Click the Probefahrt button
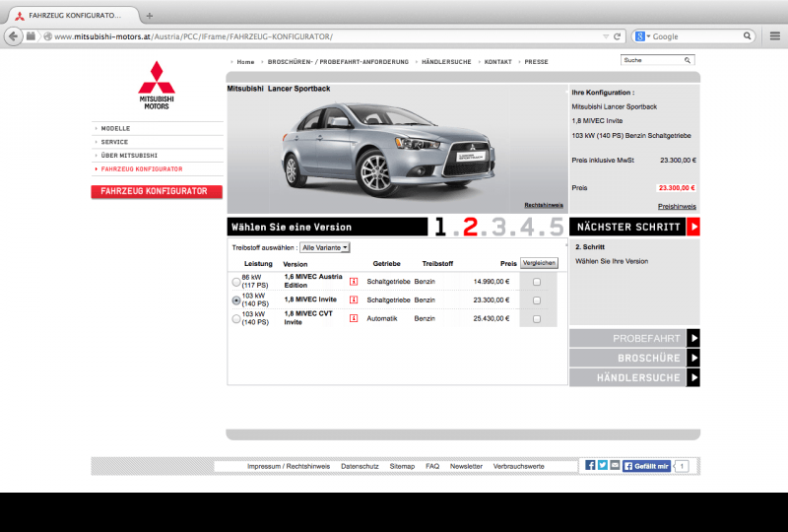Screen dimensions: 788x532 point(628,338)
